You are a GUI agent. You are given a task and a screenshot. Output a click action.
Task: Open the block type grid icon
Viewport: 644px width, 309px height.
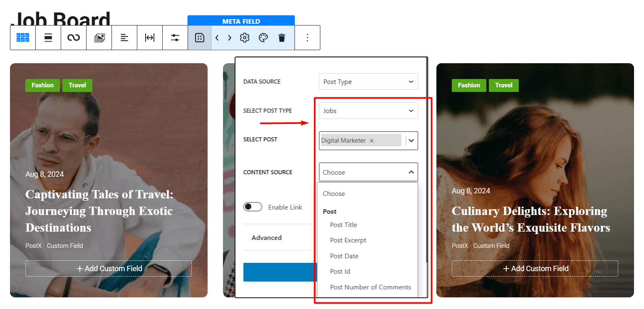point(23,37)
